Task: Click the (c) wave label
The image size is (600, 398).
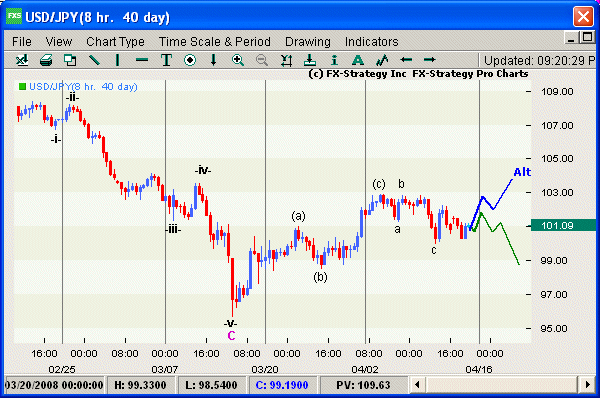Action: [x=379, y=184]
